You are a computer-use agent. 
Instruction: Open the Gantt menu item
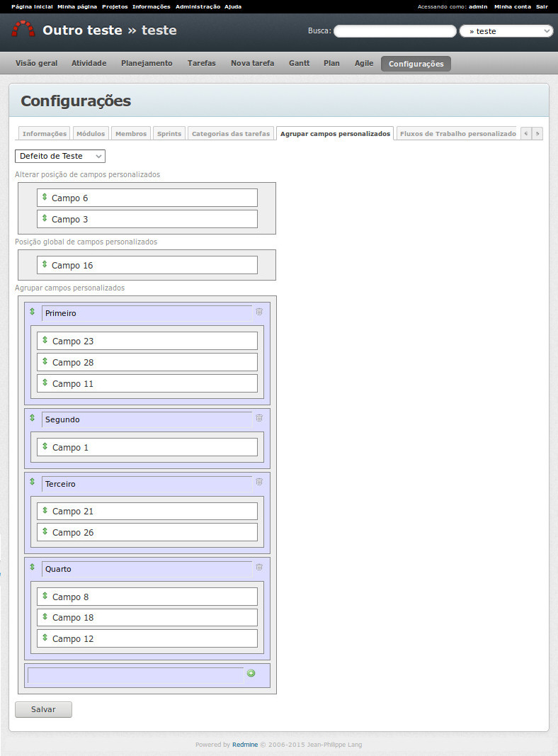click(x=299, y=63)
